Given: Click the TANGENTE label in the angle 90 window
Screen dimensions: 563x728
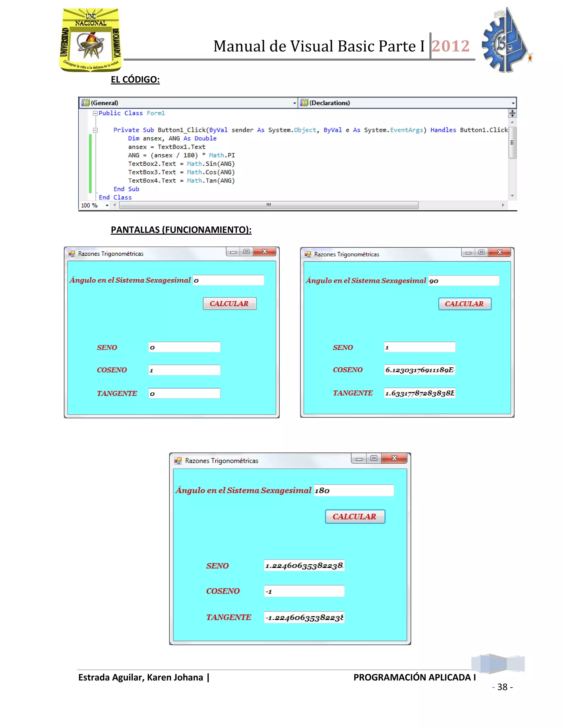Looking at the screenshot, I should click(x=353, y=393).
